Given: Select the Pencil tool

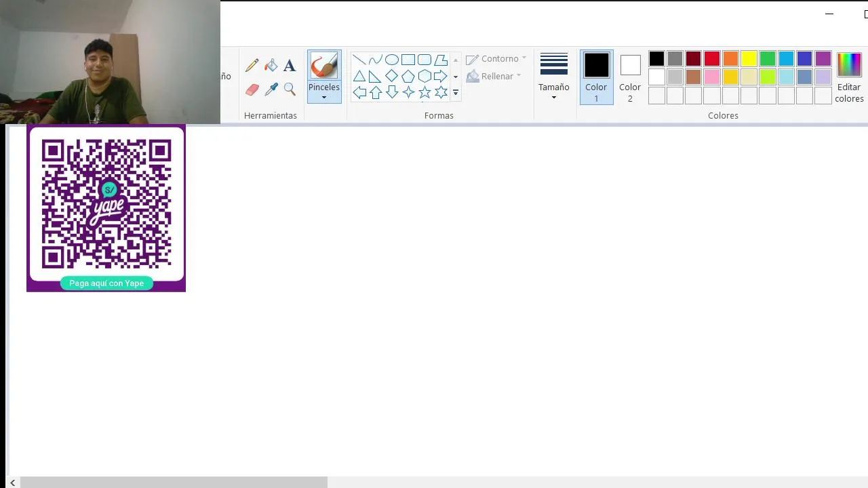Looking at the screenshot, I should (252, 65).
